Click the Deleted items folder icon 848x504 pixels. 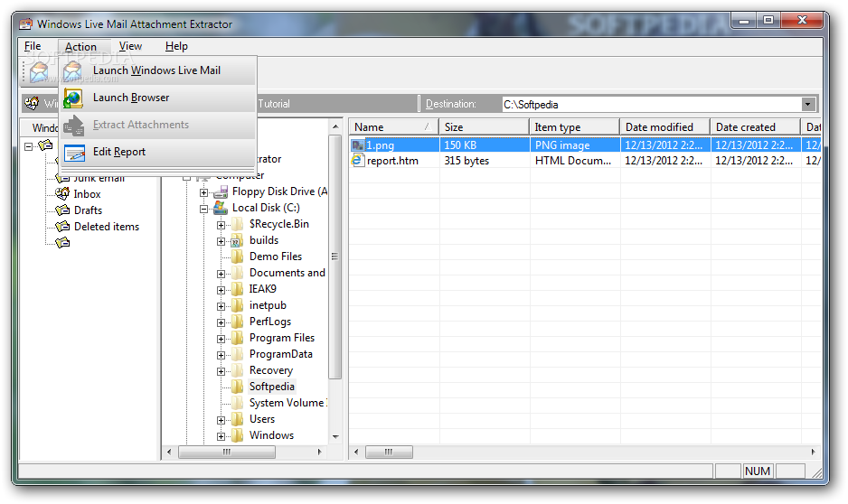pos(62,227)
